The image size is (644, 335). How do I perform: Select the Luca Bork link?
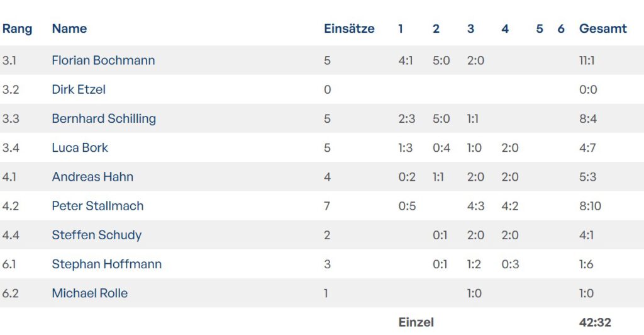(x=80, y=147)
